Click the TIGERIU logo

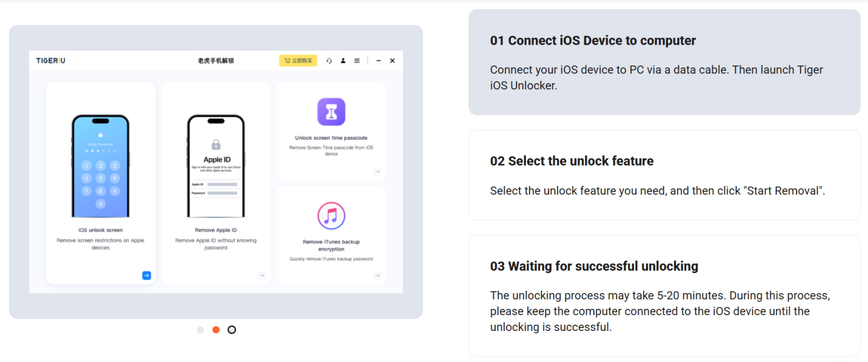(51, 61)
